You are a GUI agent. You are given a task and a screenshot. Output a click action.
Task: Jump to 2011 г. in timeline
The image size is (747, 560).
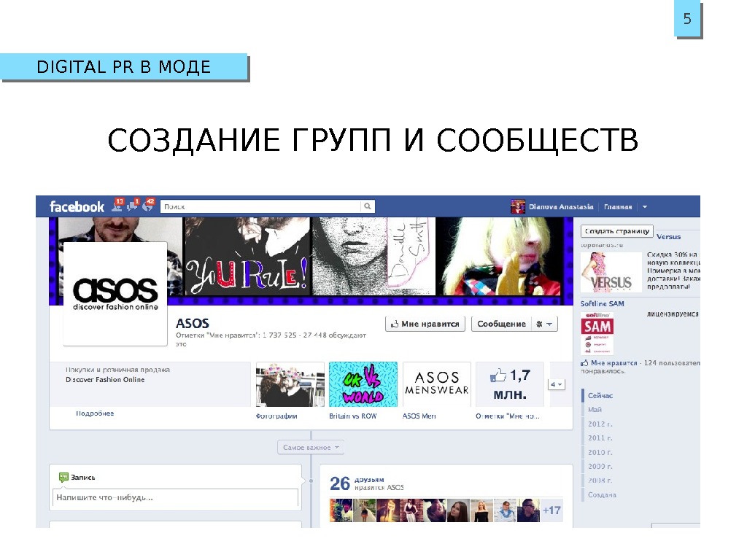click(600, 438)
